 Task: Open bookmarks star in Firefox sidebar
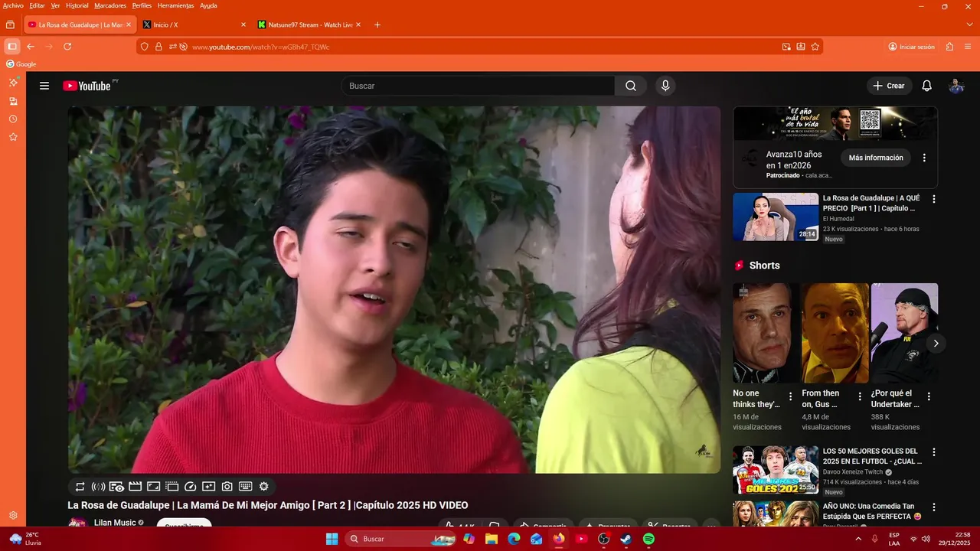point(13,137)
